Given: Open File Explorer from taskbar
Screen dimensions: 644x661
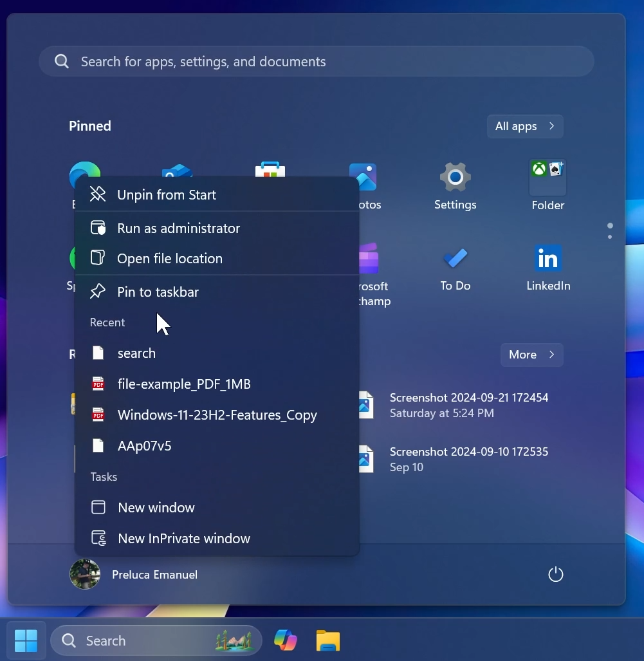Looking at the screenshot, I should pos(328,640).
